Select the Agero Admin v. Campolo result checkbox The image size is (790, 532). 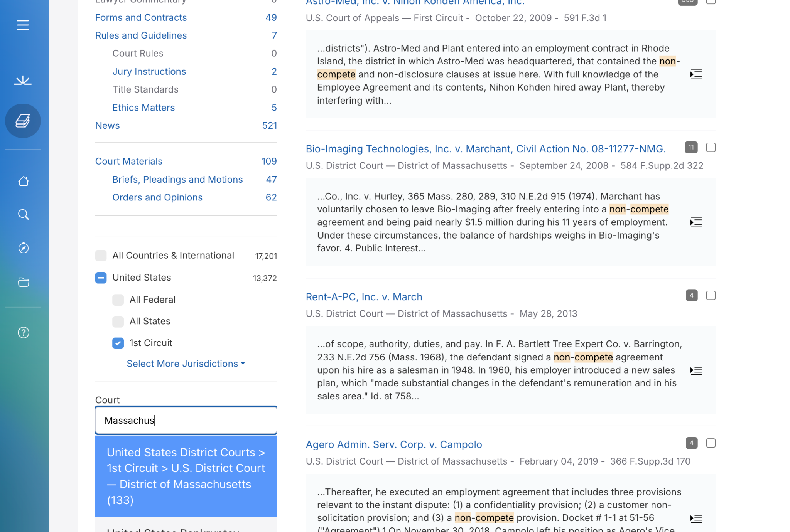coord(711,443)
